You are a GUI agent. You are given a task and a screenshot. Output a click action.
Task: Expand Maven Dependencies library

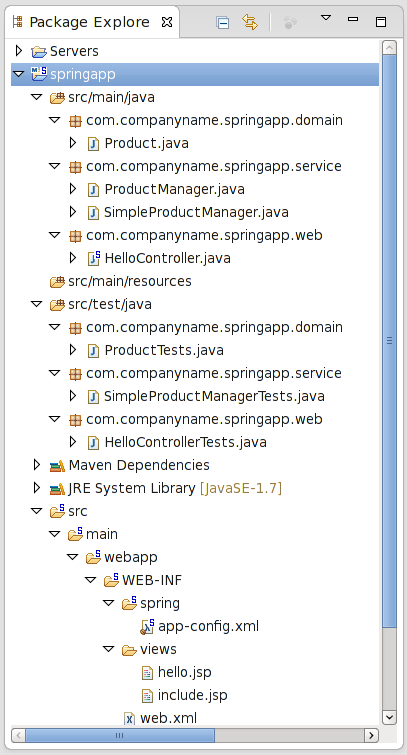pos(37,465)
